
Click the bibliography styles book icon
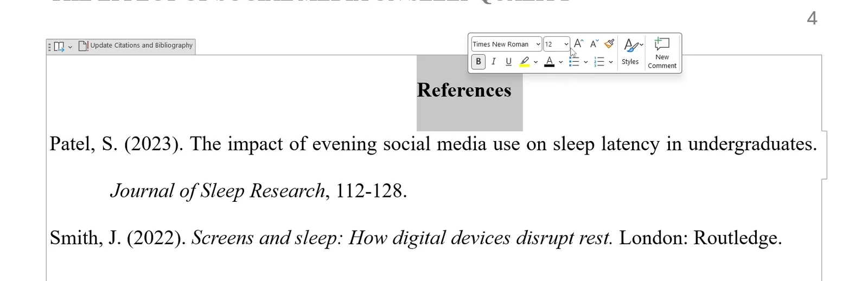click(59, 47)
